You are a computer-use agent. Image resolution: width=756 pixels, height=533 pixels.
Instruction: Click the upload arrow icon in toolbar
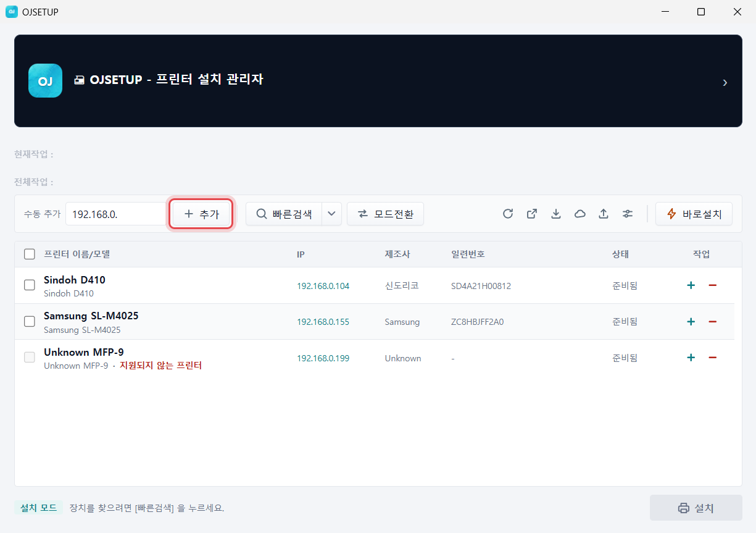604,214
